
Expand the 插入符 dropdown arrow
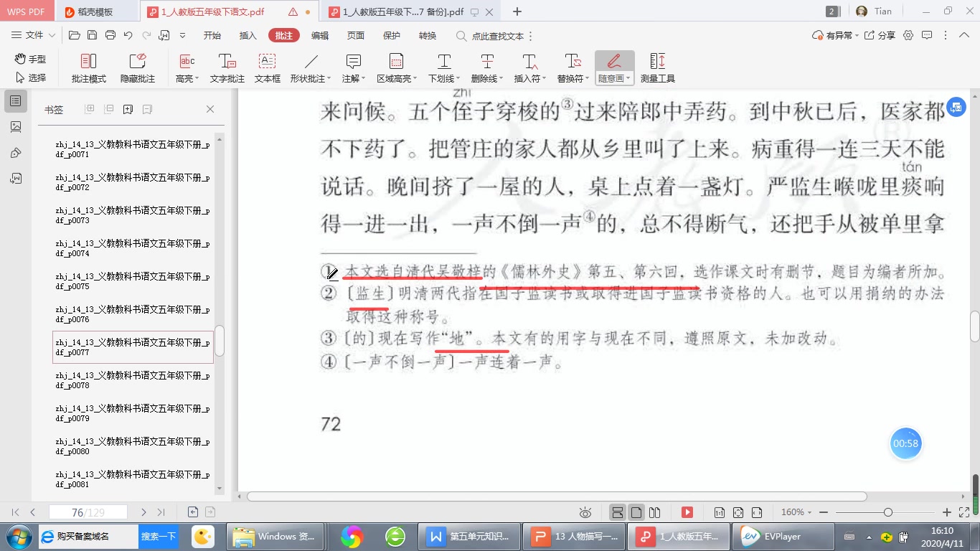point(543,79)
